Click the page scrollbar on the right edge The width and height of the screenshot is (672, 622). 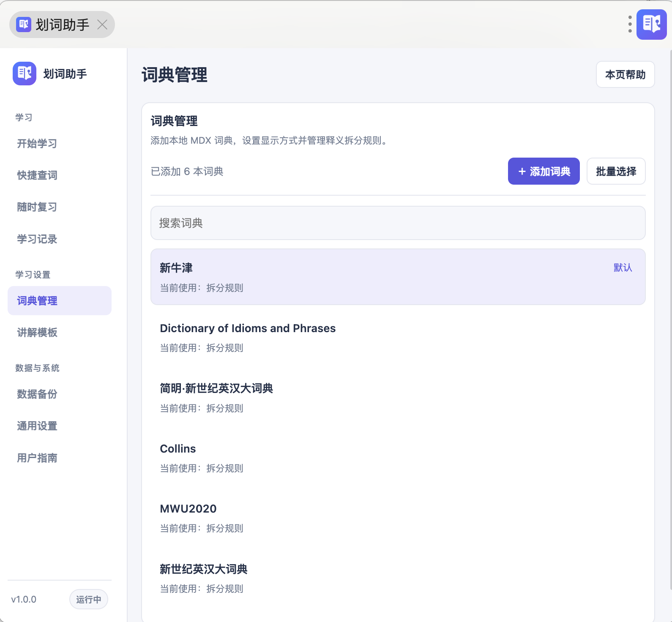click(x=670, y=319)
